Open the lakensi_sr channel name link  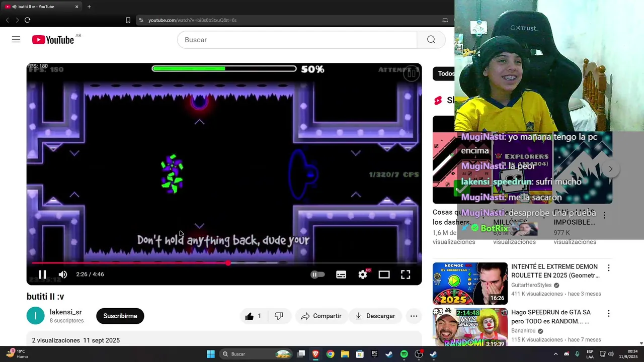click(66, 312)
